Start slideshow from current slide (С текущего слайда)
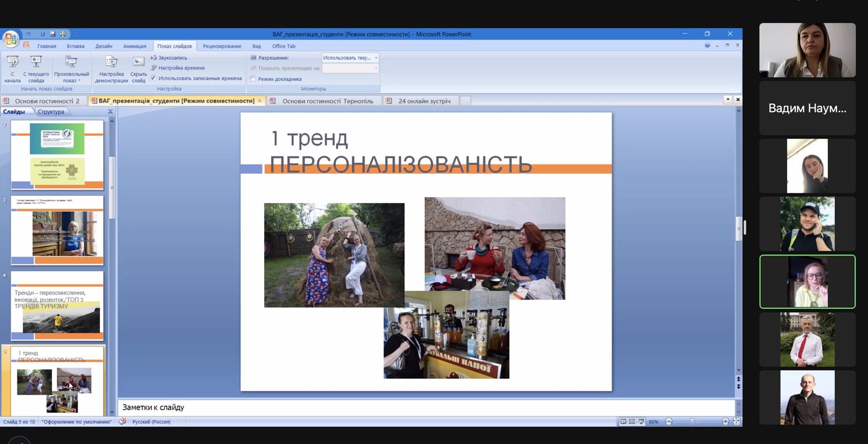This screenshot has height=444, width=868. [36, 69]
